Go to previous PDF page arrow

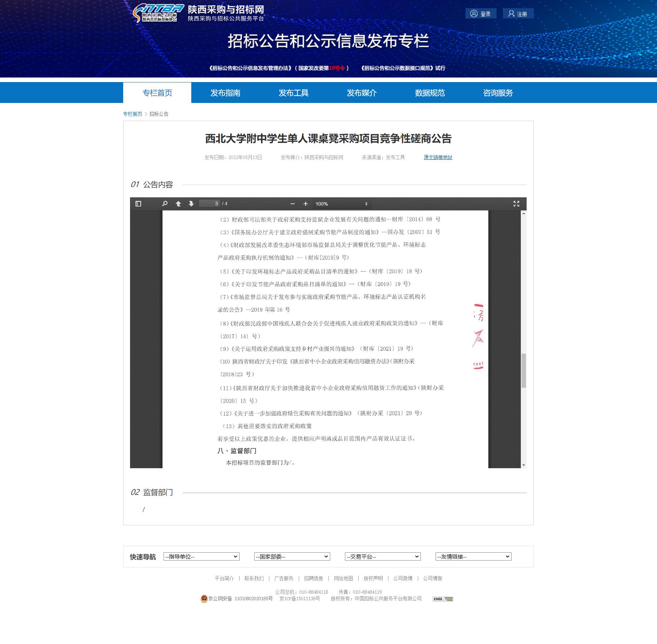(178, 204)
